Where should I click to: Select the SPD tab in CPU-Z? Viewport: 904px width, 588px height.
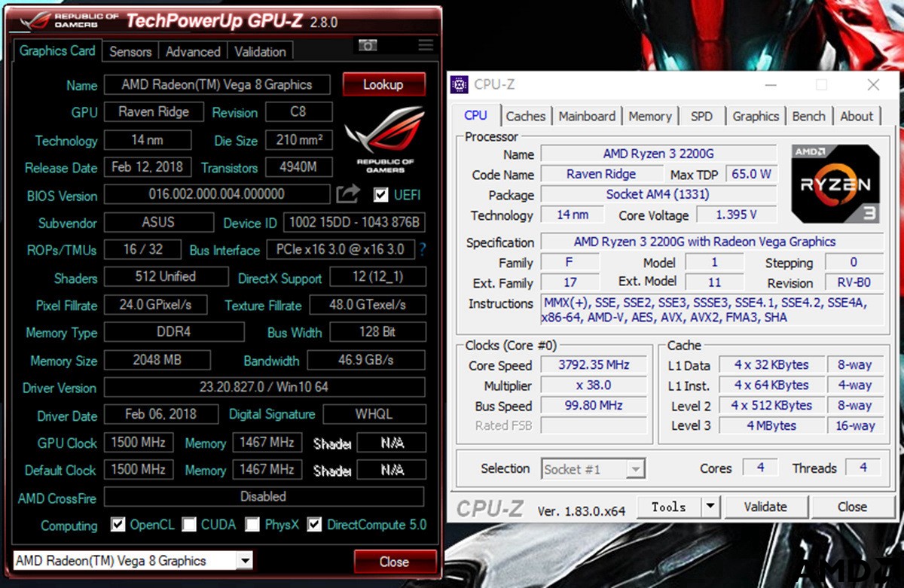pyautogui.click(x=701, y=116)
